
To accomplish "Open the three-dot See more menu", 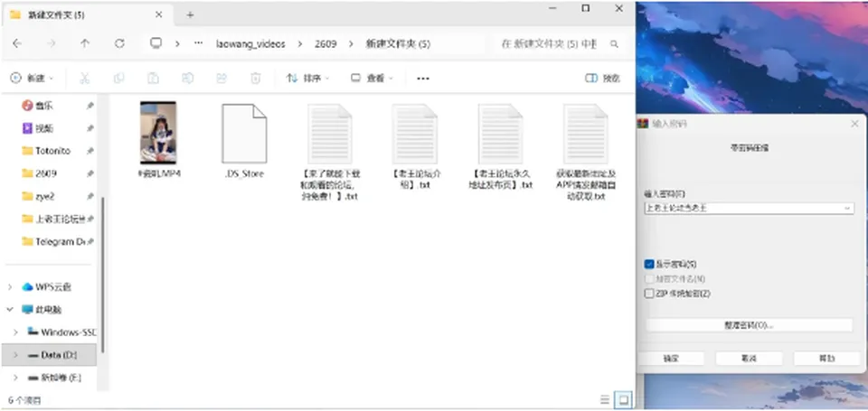I will coord(423,79).
